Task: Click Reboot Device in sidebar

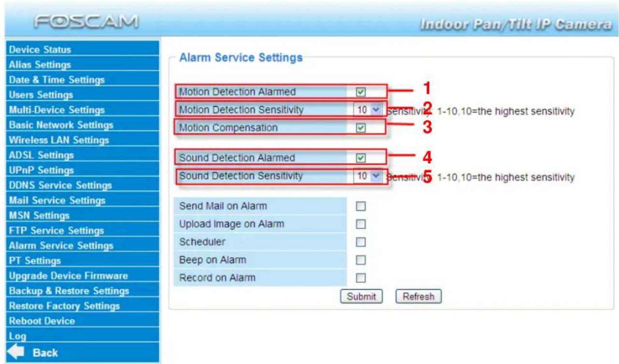Action: click(82, 321)
